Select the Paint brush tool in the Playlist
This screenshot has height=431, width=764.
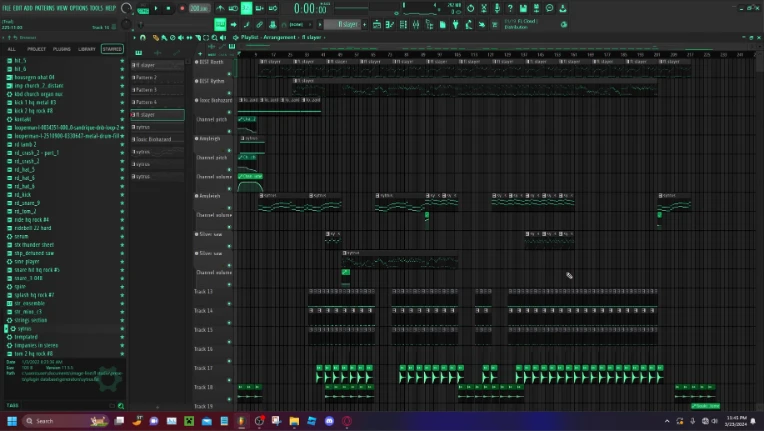pos(164,37)
